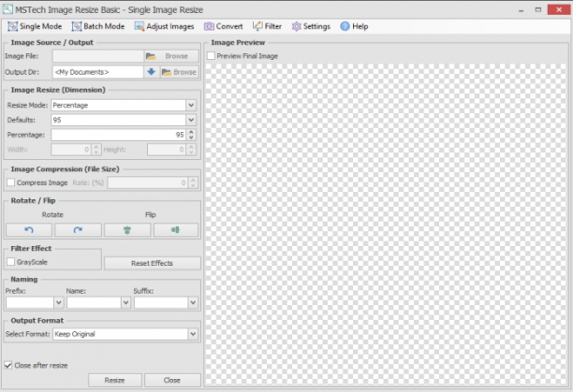573x392 pixels.
Task: Click into the Percentage input field
Action: 118,135
